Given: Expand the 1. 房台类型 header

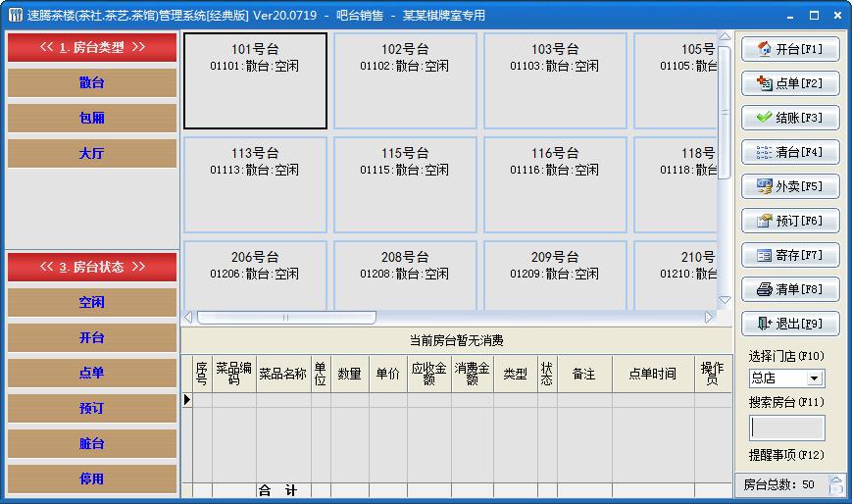Looking at the screenshot, I should coord(92,47).
